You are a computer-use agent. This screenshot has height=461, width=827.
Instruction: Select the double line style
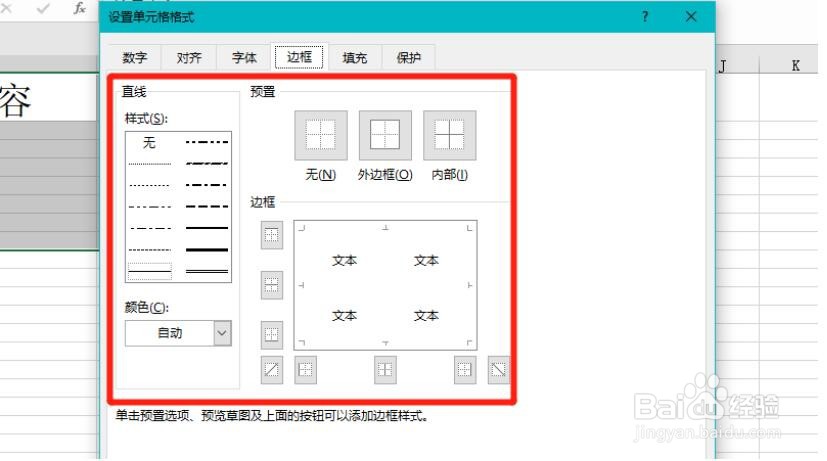click(x=207, y=271)
